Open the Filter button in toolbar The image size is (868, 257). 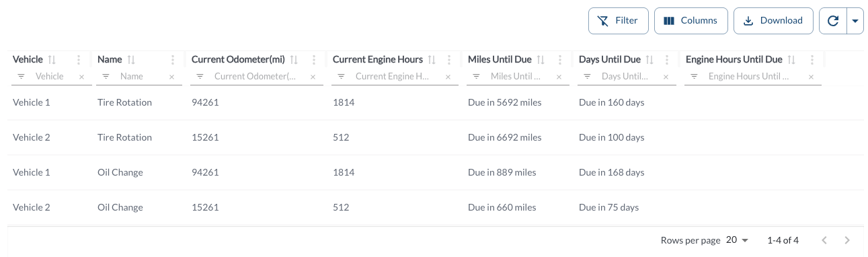[618, 21]
